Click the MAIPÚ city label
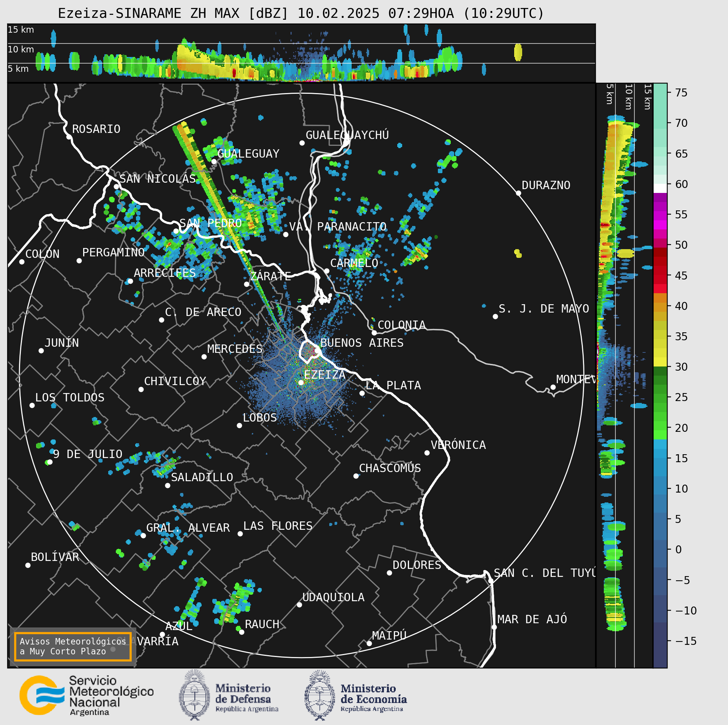Image resolution: width=728 pixels, height=725 pixels. point(389,635)
